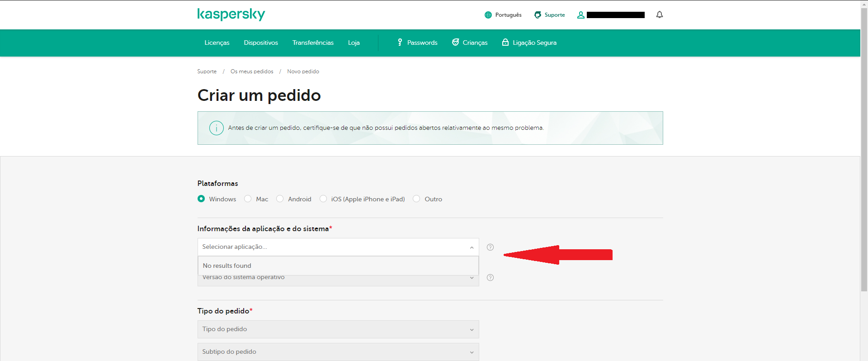868x361 pixels.
Task: Open the Subtipo do pedido dropdown
Action: tap(338, 352)
